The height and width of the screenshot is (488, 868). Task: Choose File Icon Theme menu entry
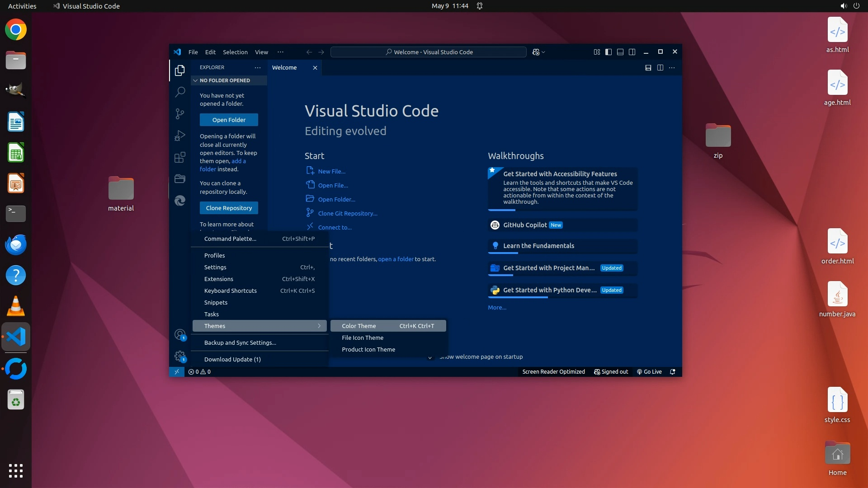click(x=363, y=338)
